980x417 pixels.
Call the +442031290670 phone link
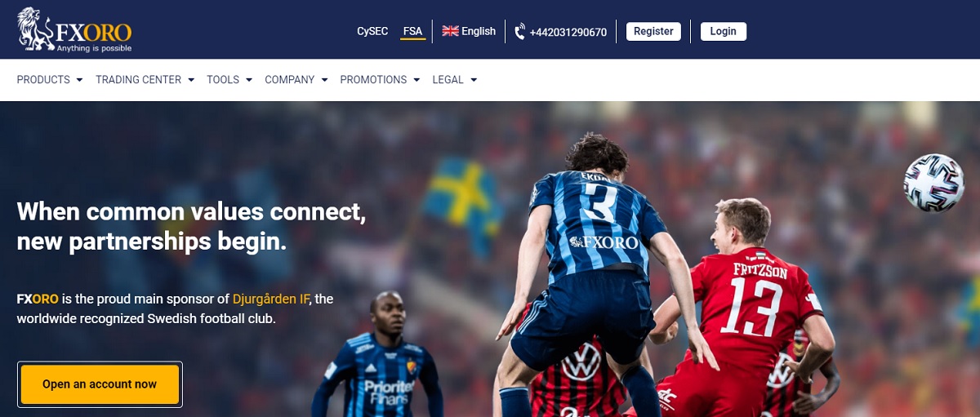568,32
